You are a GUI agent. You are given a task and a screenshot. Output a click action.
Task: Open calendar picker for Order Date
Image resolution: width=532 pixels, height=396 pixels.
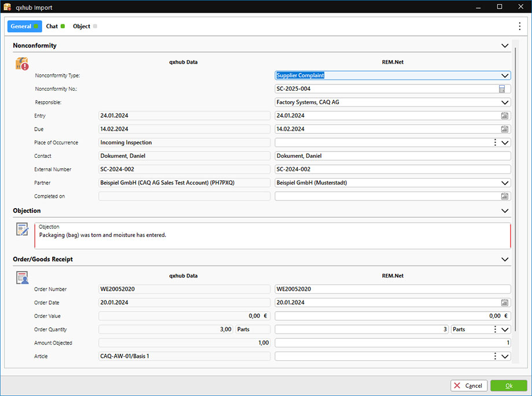[504, 302]
